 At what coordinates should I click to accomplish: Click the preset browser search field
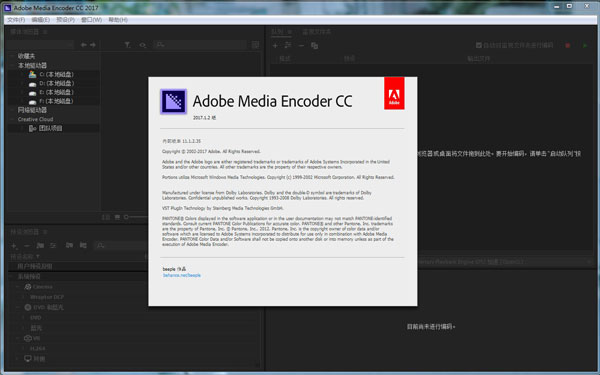point(122,245)
